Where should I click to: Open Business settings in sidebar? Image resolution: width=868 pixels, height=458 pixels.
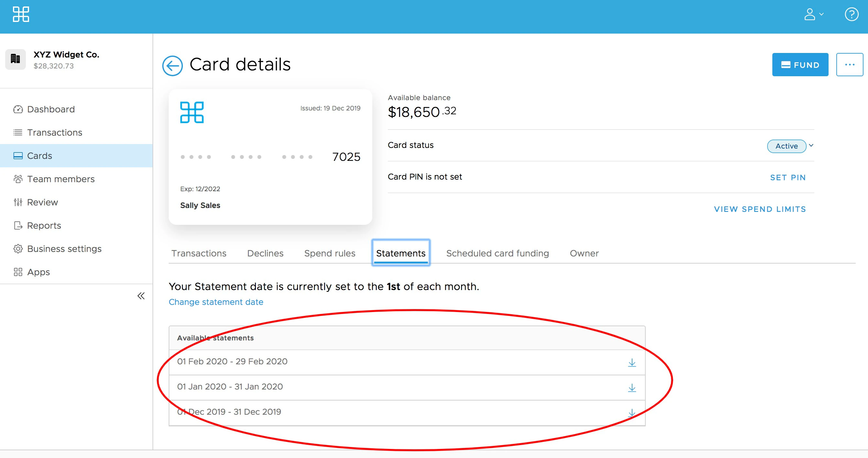(64, 249)
